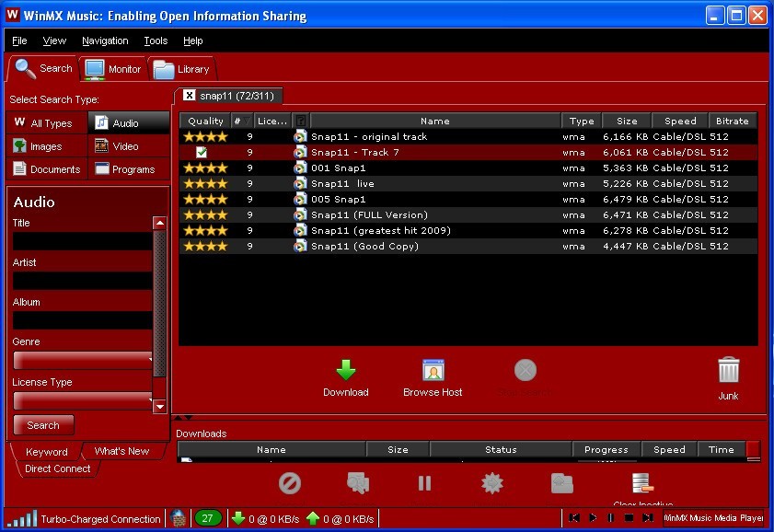Open the Genre dropdown

(x=83, y=360)
